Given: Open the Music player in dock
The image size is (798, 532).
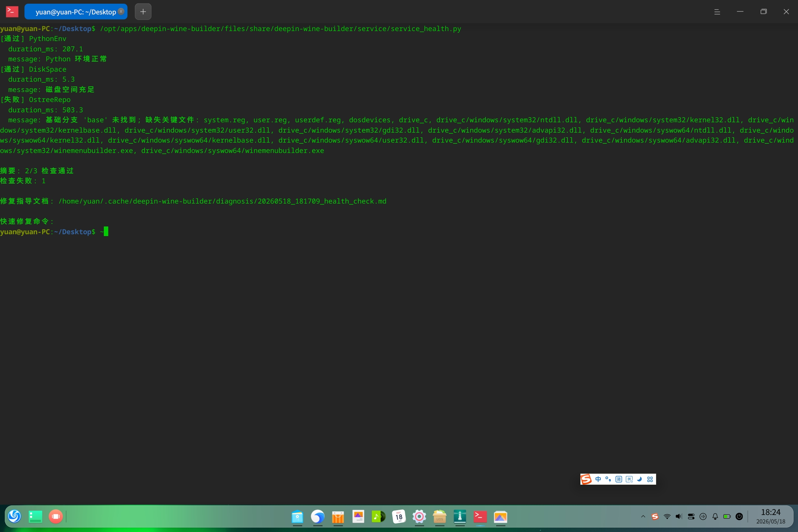Looking at the screenshot, I should tap(379, 517).
